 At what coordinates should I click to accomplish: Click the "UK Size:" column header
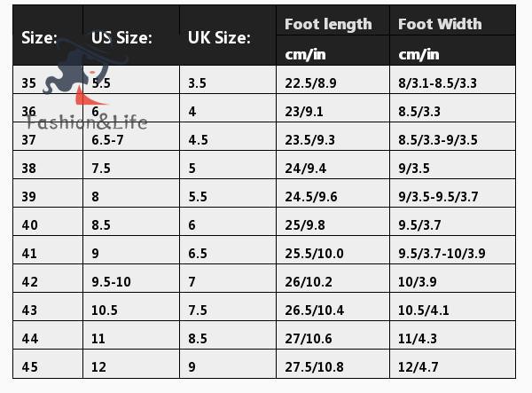[x=219, y=38]
